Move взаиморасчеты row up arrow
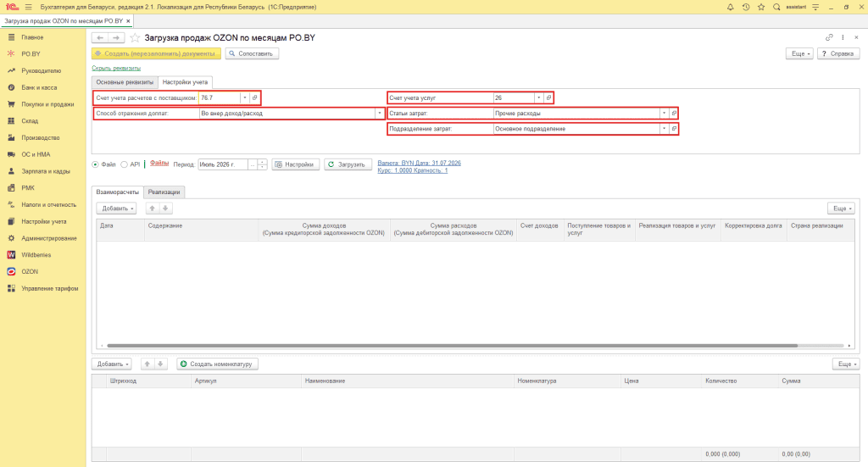Viewport: 868px width, 467px height. pyautogui.click(x=153, y=208)
